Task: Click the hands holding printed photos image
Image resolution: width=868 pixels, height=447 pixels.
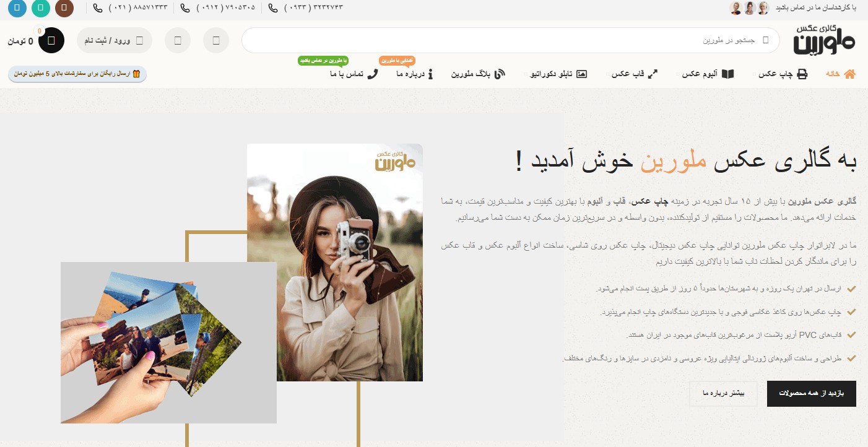Action: click(168, 342)
